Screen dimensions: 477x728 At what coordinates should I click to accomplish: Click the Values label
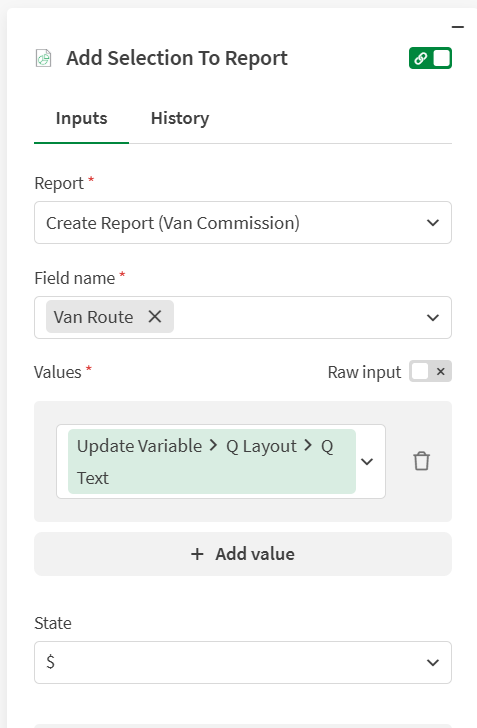click(58, 372)
